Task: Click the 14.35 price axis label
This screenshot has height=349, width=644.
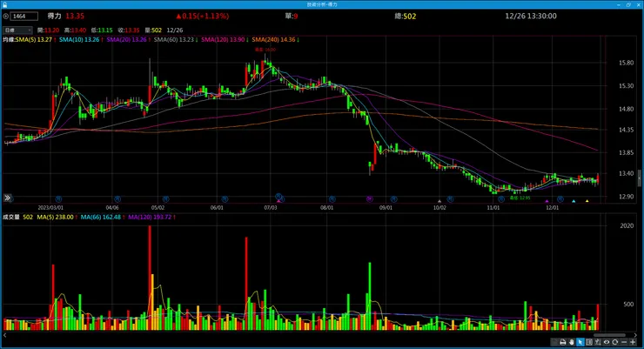Action: click(x=626, y=130)
